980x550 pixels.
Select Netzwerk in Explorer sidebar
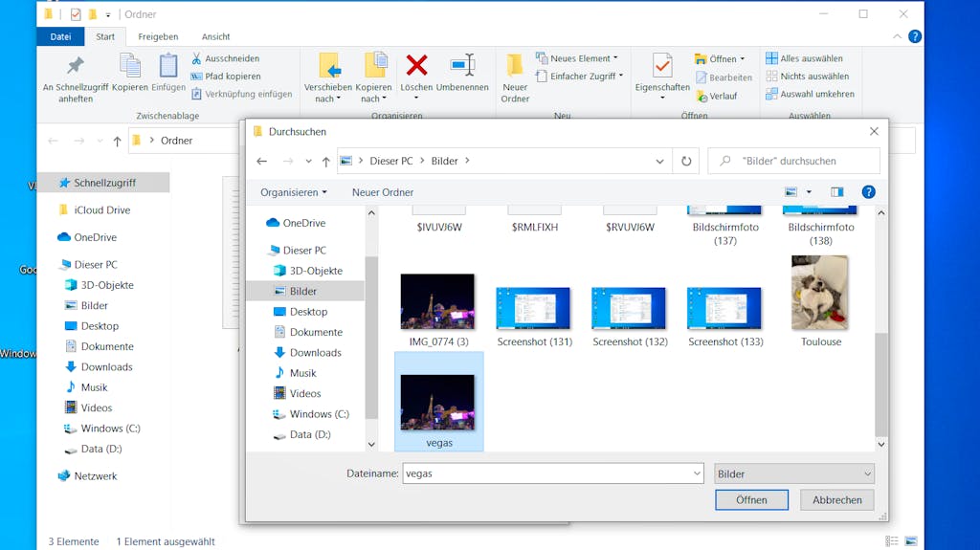(87, 476)
